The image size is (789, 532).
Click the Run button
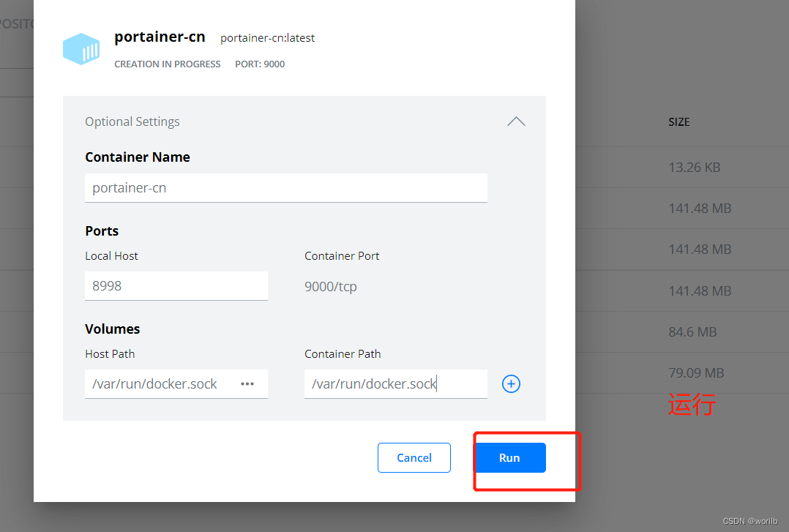(509, 457)
